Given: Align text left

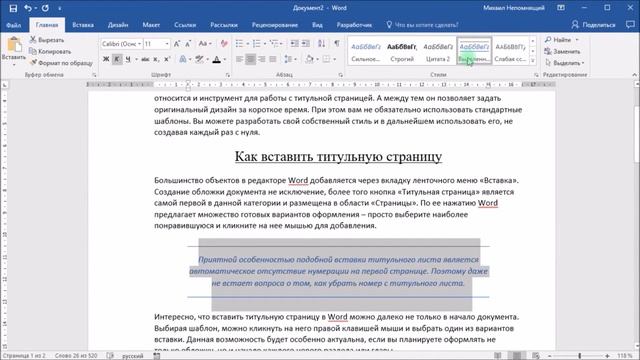Looking at the screenshot, I should [240, 59].
